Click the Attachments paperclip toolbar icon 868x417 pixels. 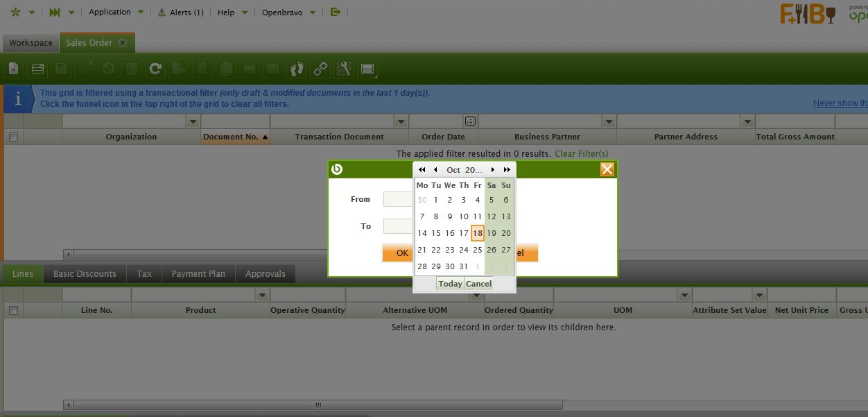coord(202,69)
